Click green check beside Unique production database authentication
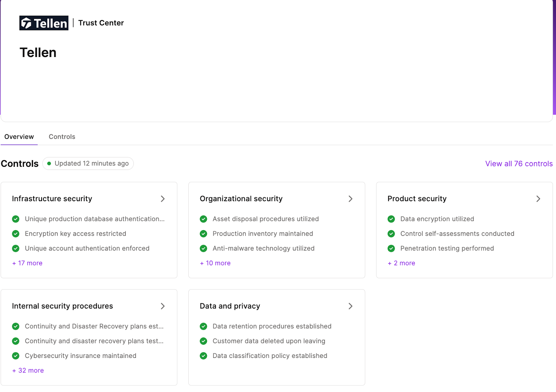 16,219
